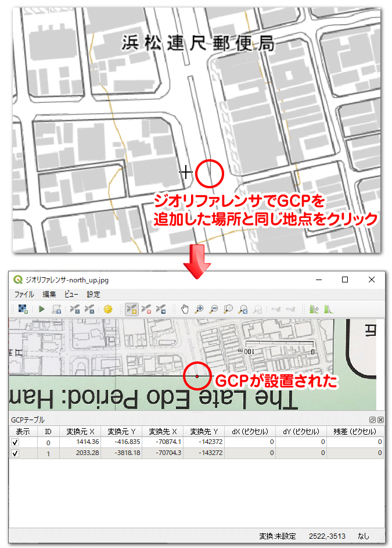This screenshot has width=392, height=548.
Task: Click the dY (ピクセル) column header
Action: [301, 431]
